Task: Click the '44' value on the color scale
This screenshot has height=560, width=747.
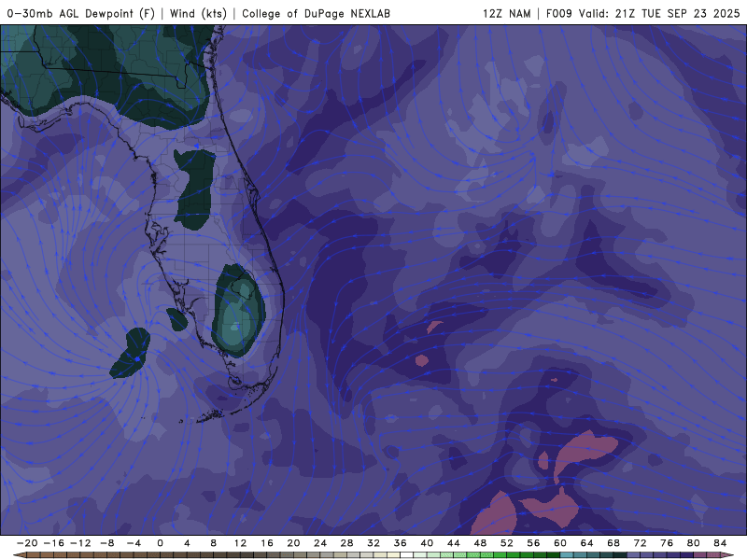Action: pyautogui.click(x=454, y=543)
